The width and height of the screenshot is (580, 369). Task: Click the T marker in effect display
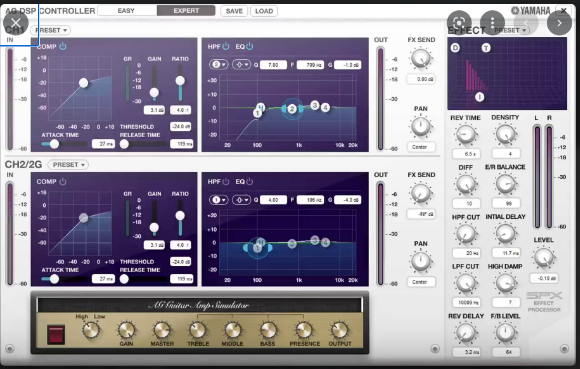tap(486, 48)
